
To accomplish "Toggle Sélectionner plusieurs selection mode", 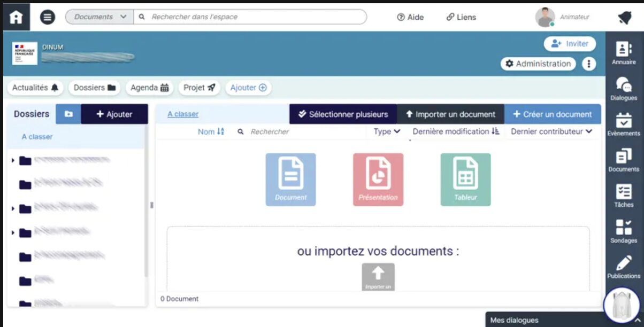I will [x=343, y=114].
